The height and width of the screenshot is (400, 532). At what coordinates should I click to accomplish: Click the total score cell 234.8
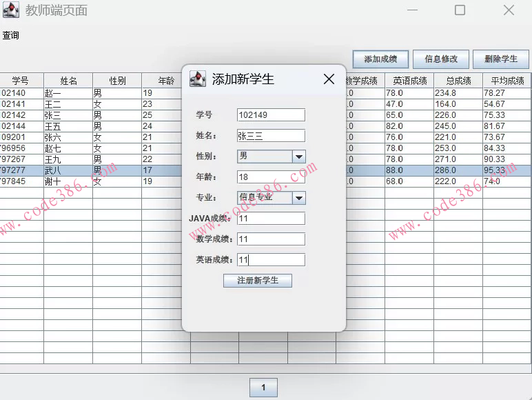pyautogui.click(x=458, y=93)
